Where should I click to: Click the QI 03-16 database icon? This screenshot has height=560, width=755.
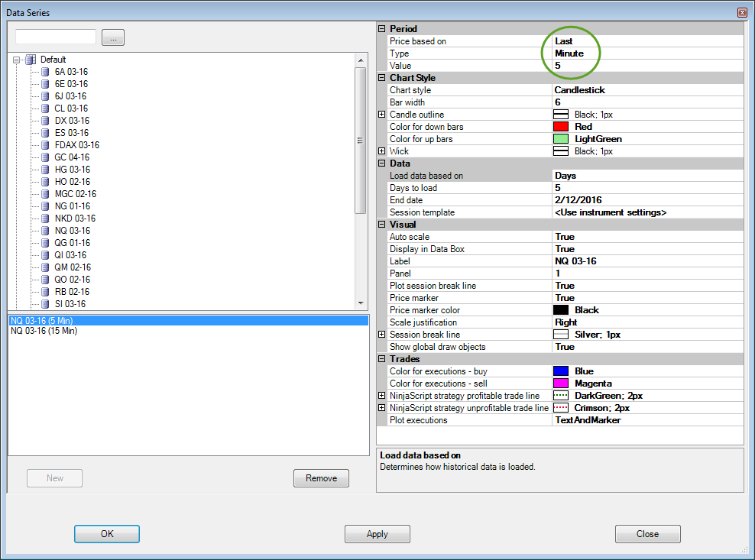(45, 255)
